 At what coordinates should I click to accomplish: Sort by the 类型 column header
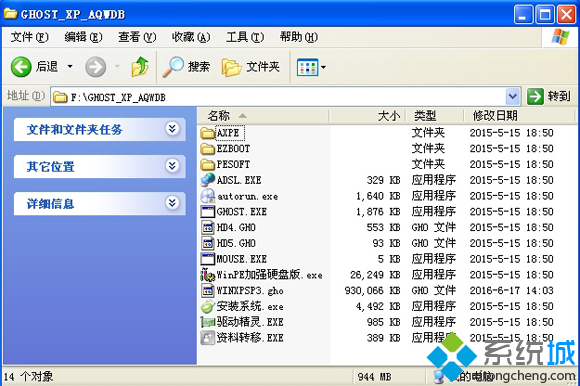click(435, 116)
